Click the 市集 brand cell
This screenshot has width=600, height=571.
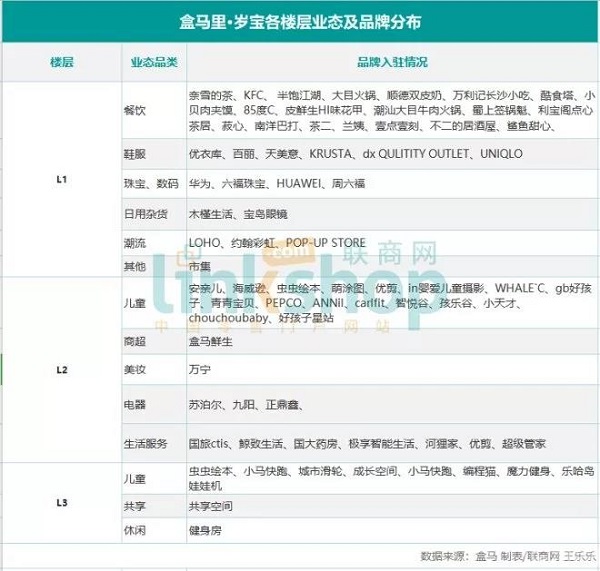click(x=392, y=266)
